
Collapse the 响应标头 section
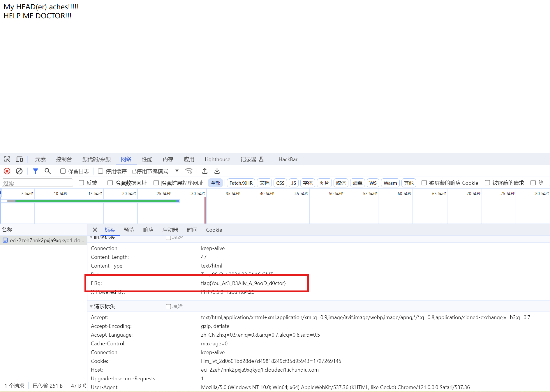click(x=91, y=237)
